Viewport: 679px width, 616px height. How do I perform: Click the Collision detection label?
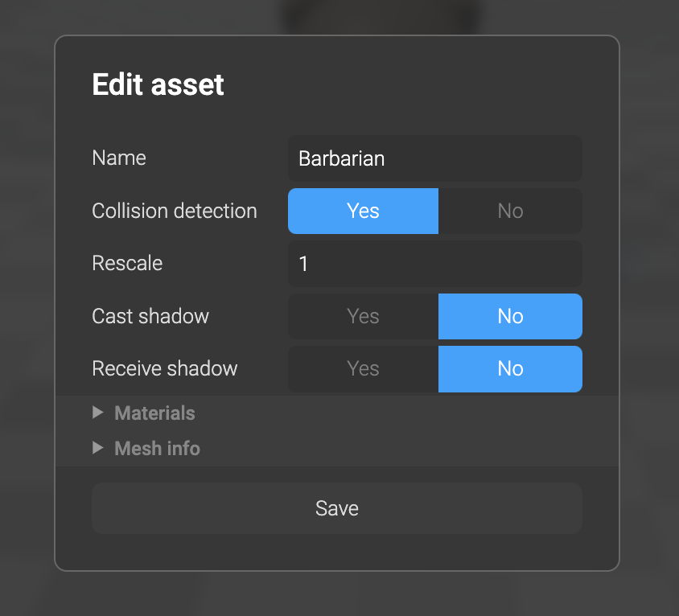(x=175, y=211)
